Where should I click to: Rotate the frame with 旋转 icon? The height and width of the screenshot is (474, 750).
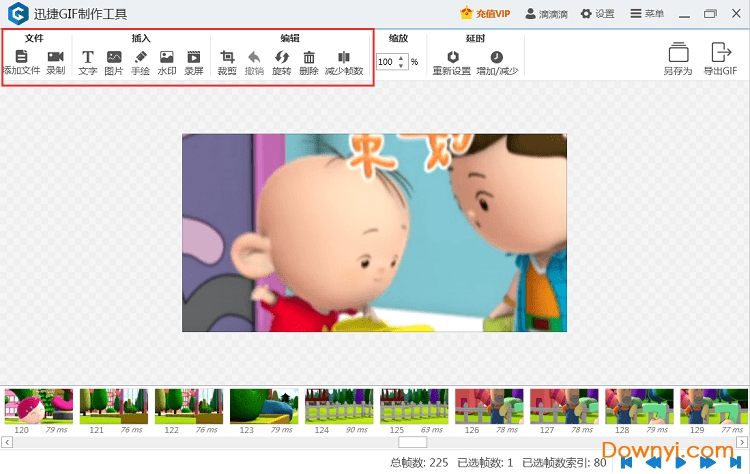pyautogui.click(x=282, y=58)
